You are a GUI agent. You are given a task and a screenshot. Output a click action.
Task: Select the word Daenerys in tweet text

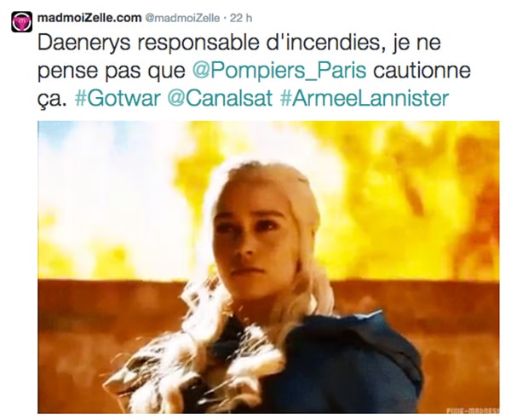(84, 43)
